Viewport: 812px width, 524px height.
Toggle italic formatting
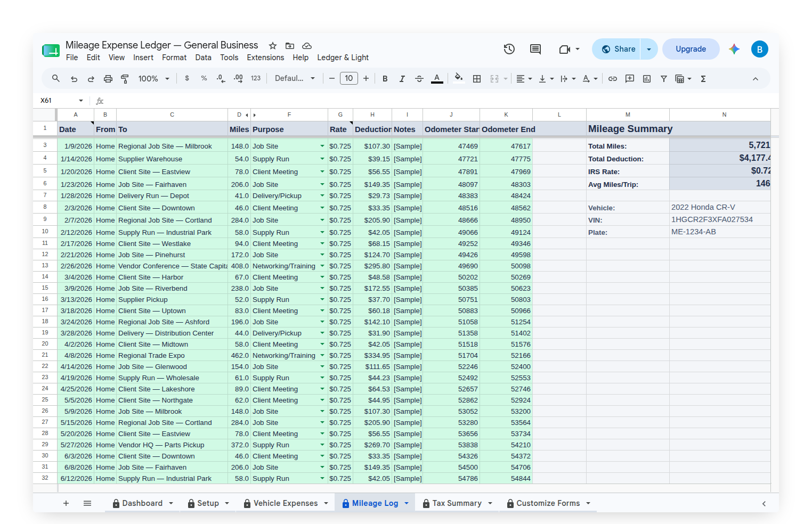pos(402,79)
